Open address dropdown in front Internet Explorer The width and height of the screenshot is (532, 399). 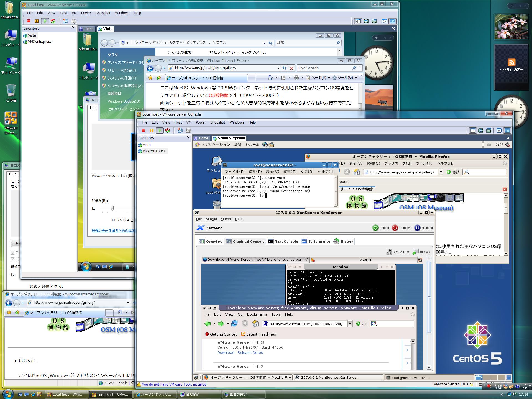coord(278,68)
